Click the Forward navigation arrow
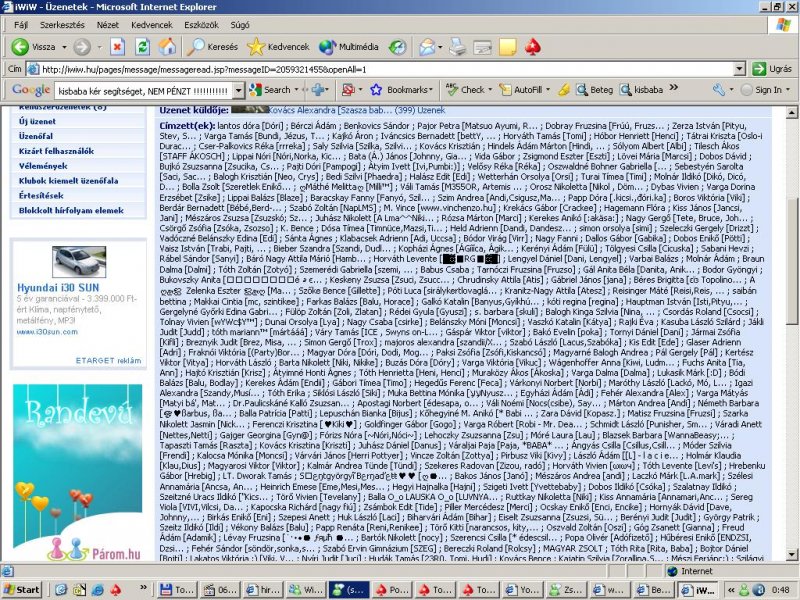The image size is (800, 600). click(82, 47)
